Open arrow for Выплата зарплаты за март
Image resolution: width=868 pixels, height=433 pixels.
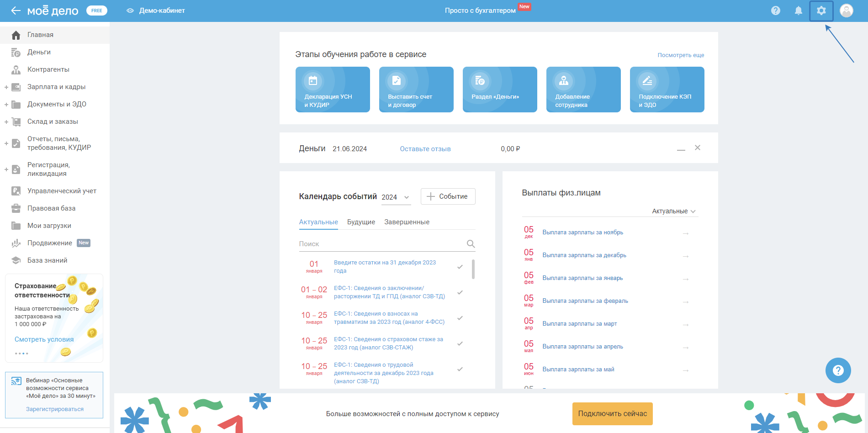pos(685,325)
